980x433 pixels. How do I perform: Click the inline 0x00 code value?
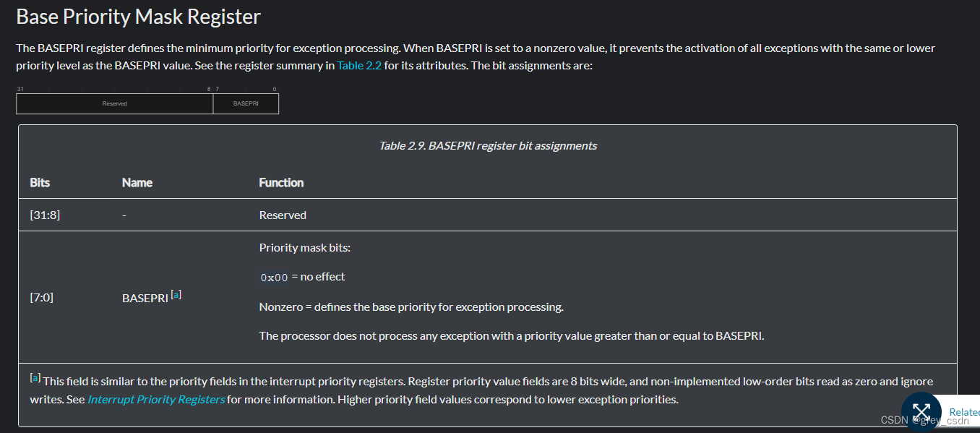(x=274, y=277)
